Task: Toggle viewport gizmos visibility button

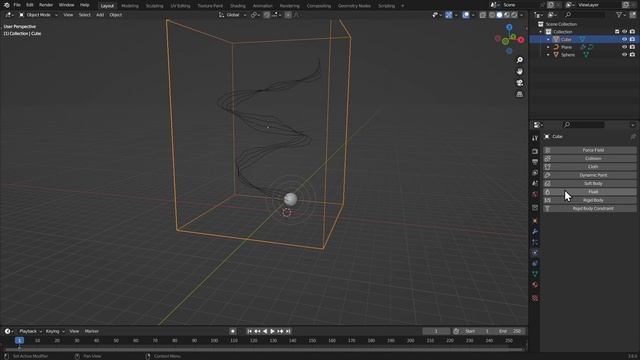Action: pos(449,15)
